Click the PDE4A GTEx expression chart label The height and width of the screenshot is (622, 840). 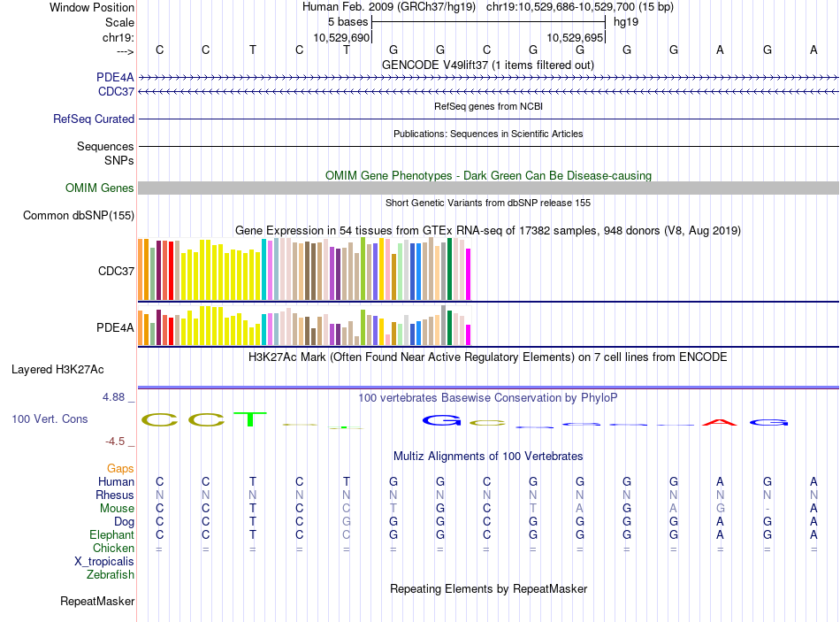pyautogui.click(x=115, y=327)
